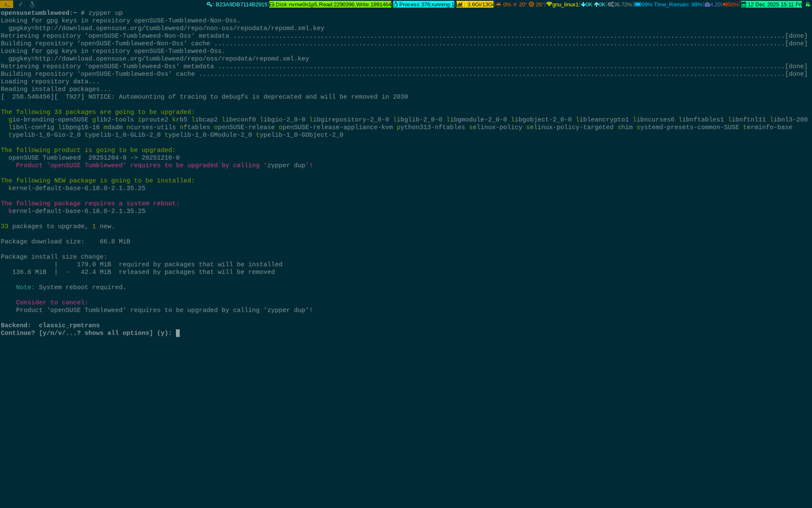
Task: Click the 4.20 load gauge indicator
Action: pyautogui.click(x=713, y=4)
